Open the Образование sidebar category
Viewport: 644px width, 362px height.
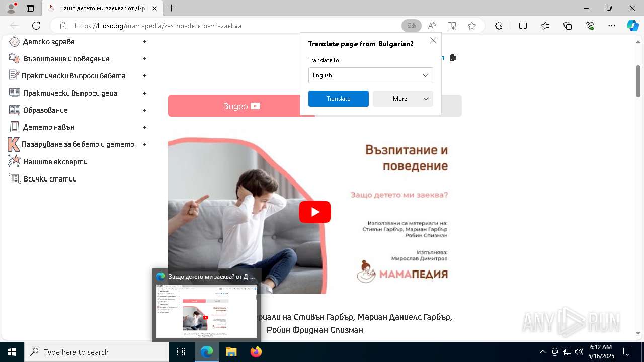click(45, 110)
